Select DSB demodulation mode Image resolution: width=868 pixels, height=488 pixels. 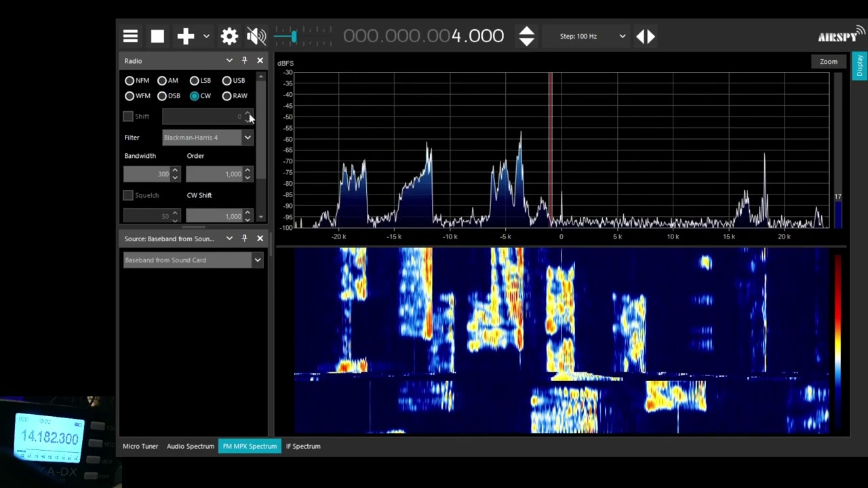[169, 96]
